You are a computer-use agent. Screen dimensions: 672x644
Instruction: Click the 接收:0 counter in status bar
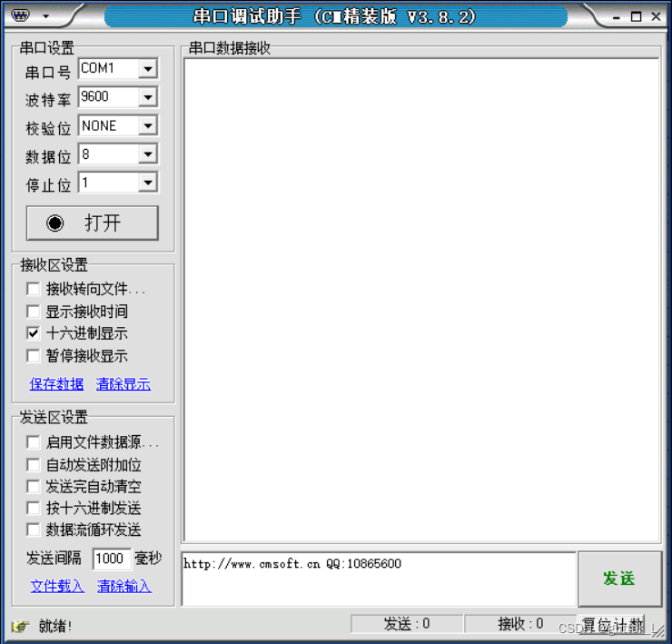pos(520,624)
